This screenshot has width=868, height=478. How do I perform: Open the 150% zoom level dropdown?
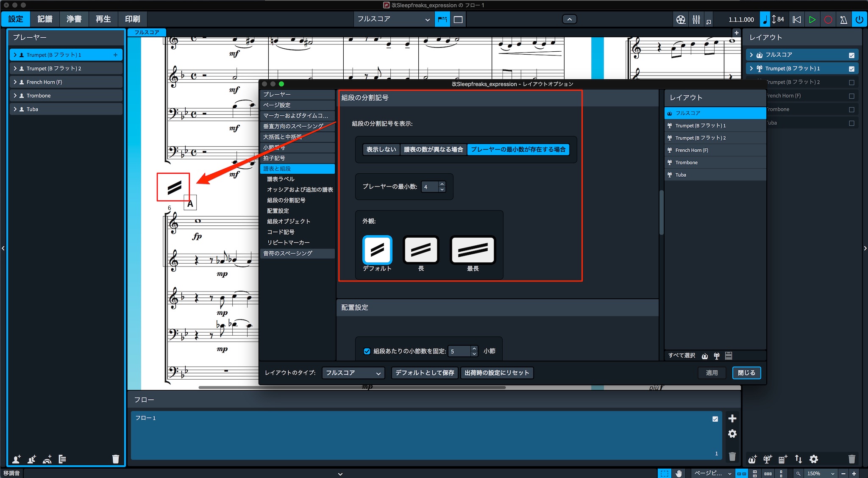tap(821, 473)
